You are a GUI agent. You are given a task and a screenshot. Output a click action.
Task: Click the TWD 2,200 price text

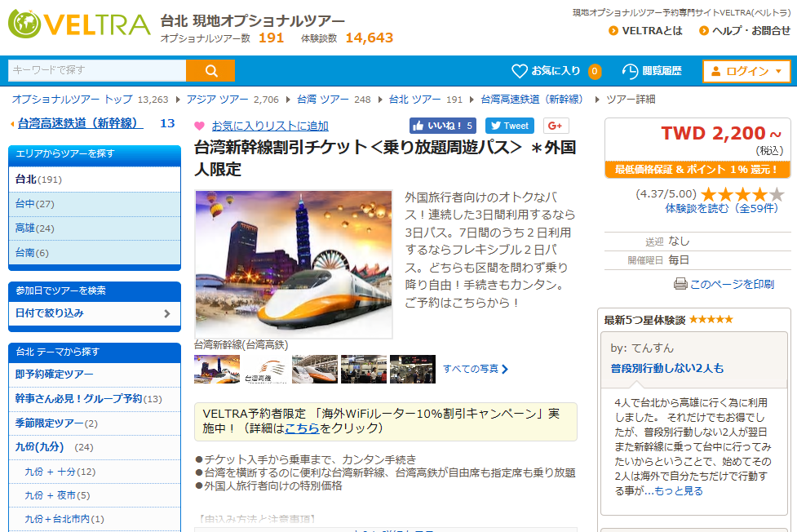721,133
